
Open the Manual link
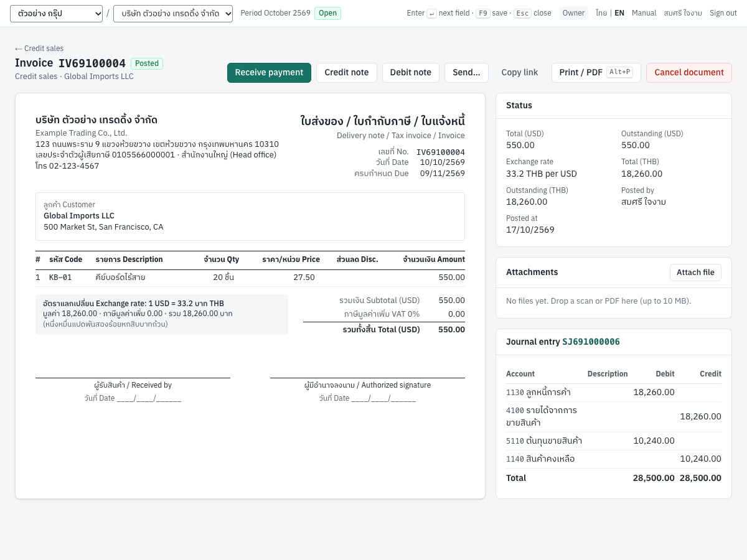pyautogui.click(x=644, y=13)
